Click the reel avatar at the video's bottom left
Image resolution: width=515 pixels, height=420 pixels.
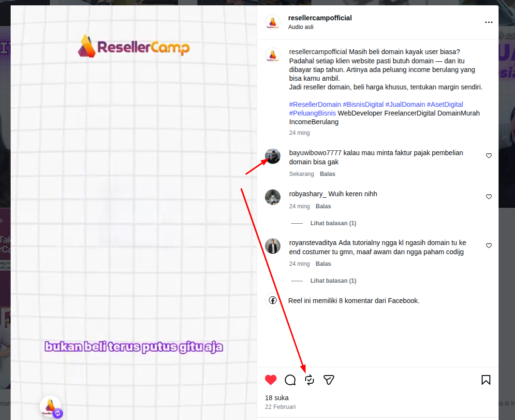coord(50,406)
